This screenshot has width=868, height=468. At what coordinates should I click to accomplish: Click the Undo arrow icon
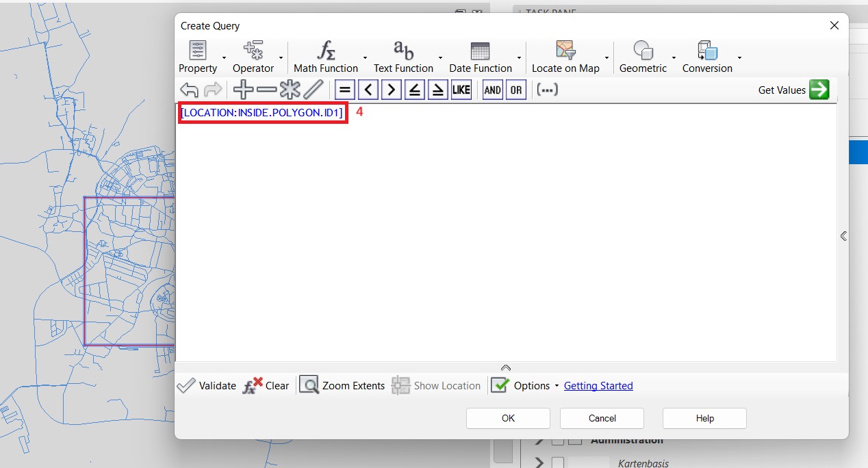pos(189,90)
